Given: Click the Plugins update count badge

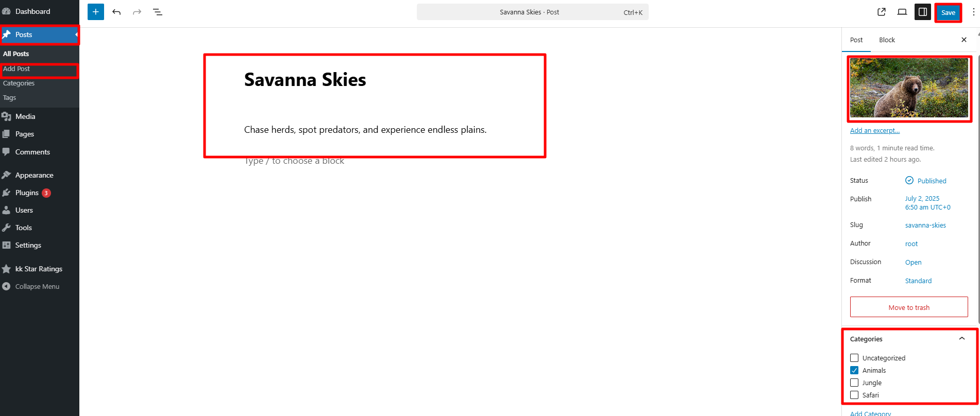Looking at the screenshot, I should (46, 193).
